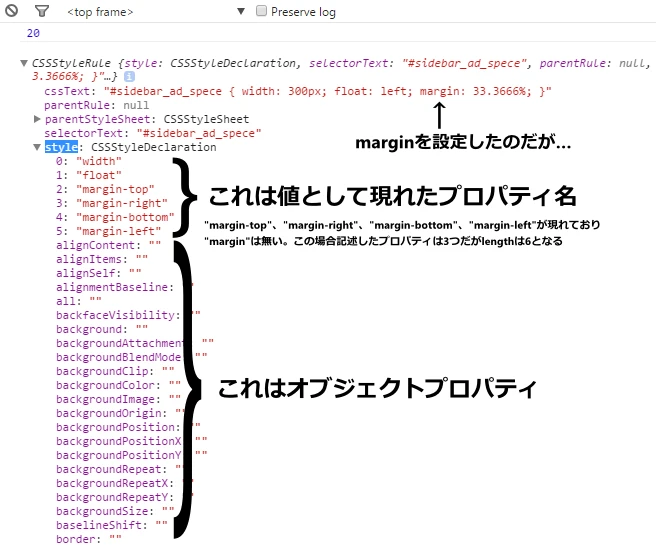Expand the parentStyleSheet entry
Viewport: 656px width, 547px height.
[37, 119]
